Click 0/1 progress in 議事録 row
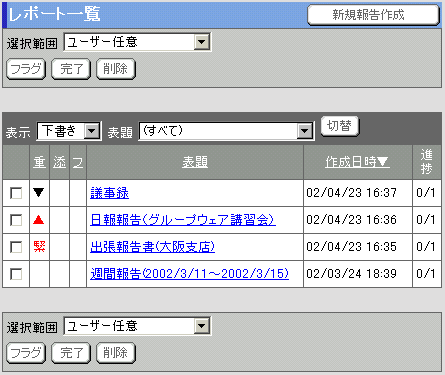Image resolution: width=445 pixels, height=375 pixels. (426, 193)
